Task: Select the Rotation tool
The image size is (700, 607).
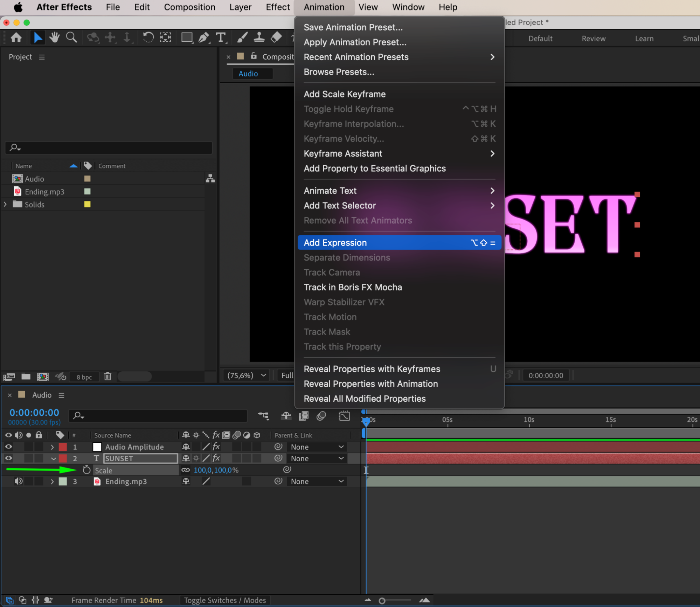Action: click(148, 37)
